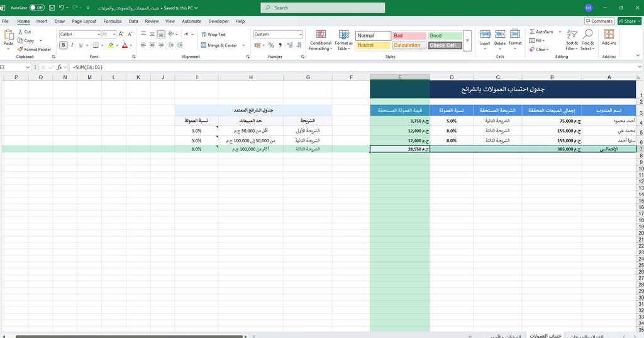
Task: Apply red font color button
Action: point(125,45)
